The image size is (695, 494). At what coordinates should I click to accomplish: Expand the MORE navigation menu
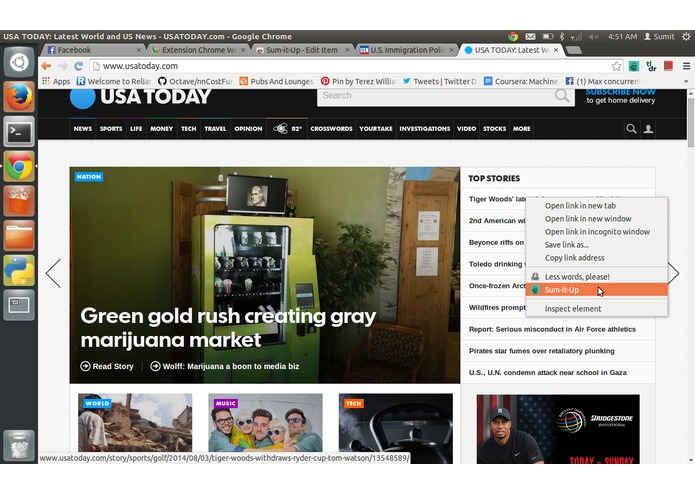521,128
